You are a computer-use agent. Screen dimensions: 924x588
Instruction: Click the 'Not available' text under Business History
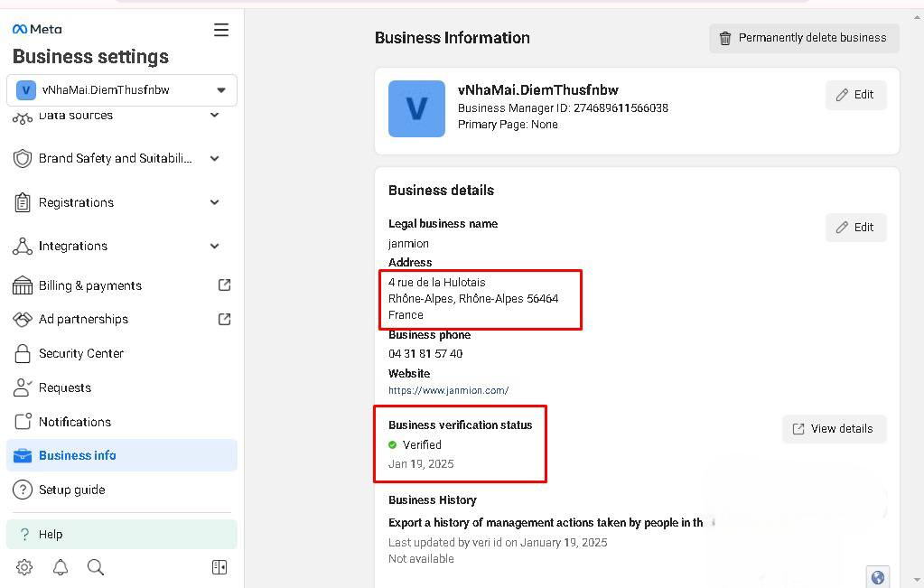click(421, 558)
